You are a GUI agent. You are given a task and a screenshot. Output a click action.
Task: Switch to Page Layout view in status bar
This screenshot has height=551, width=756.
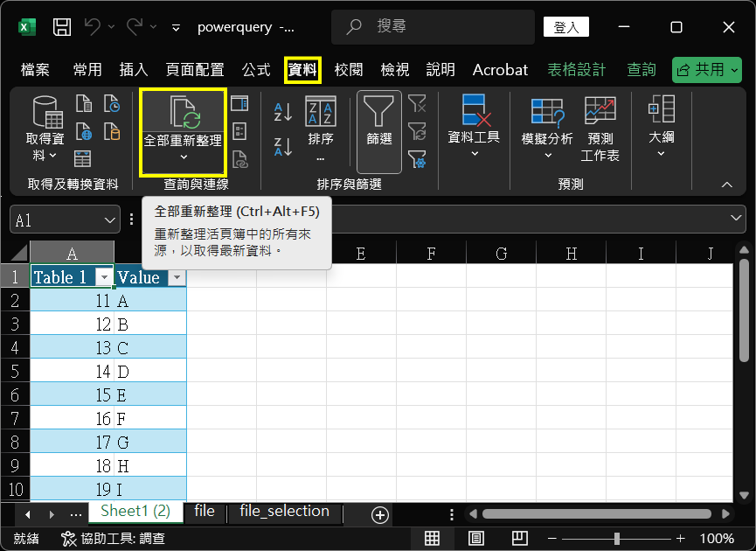tap(476, 538)
